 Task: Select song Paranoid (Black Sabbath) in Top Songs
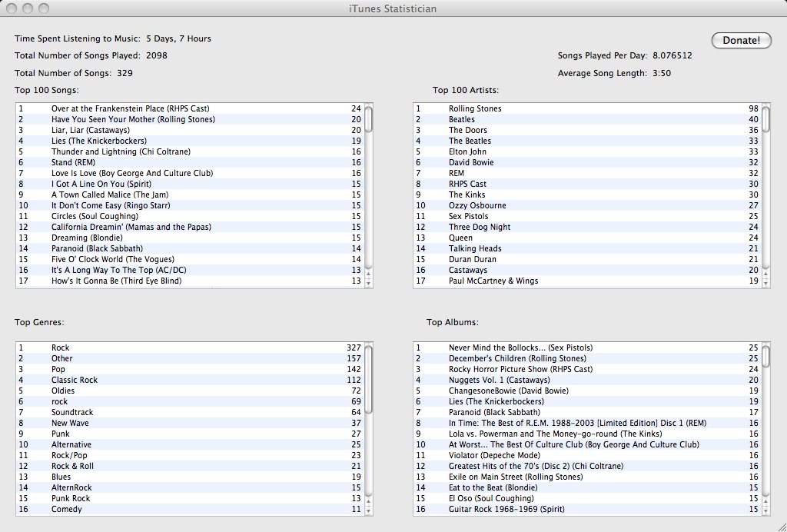point(191,248)
